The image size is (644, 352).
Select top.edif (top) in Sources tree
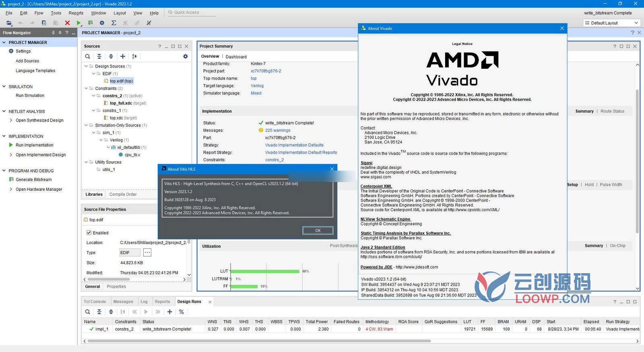[x=121, y=81]
